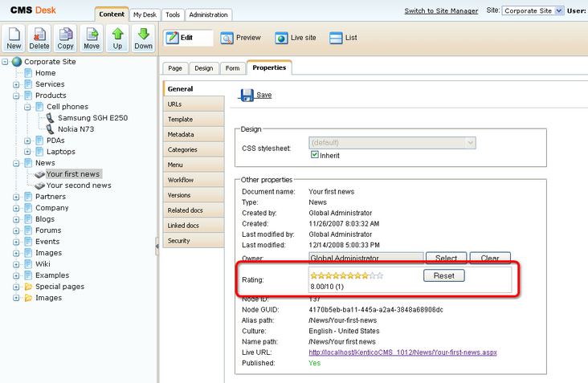Click the Samsung SGH E250 phone icon
The image size is (588, 383).
[50, 118]
